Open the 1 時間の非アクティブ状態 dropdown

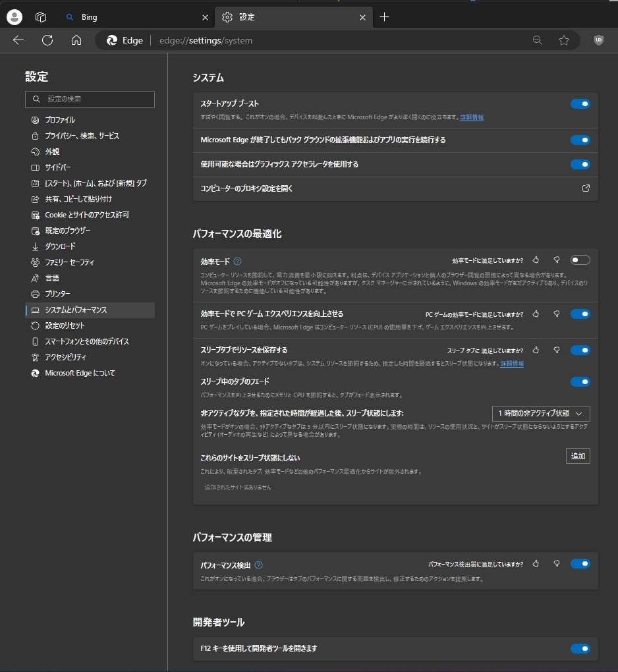(541, 414)
